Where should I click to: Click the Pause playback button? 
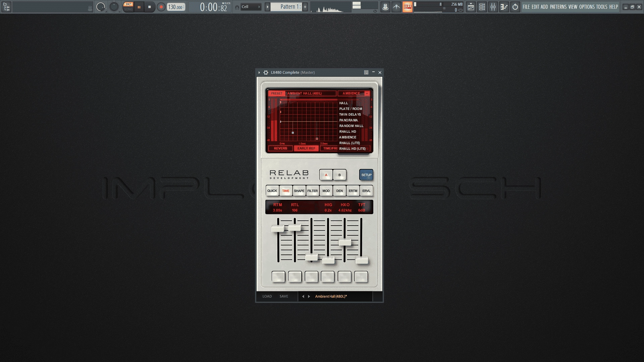pyautogui.click(x=139, y=7)
